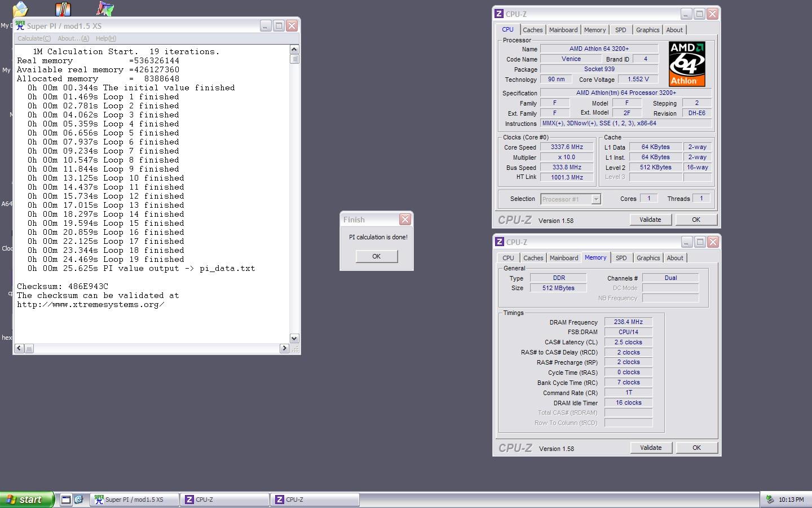Click Core Voltage value 1.552 V
Viewport: 812px width, 508px height.
(638, 79)
